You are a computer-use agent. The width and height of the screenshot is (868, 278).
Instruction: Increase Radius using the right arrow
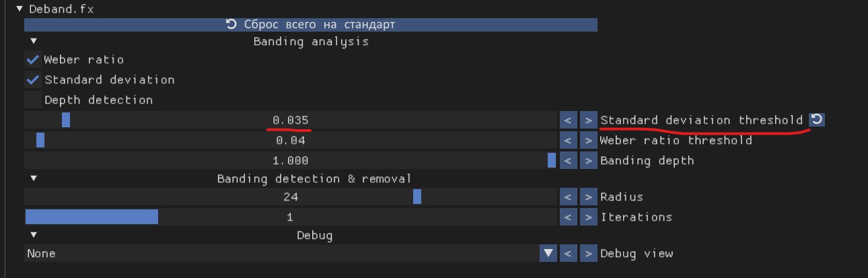click(x=588, y=197)
